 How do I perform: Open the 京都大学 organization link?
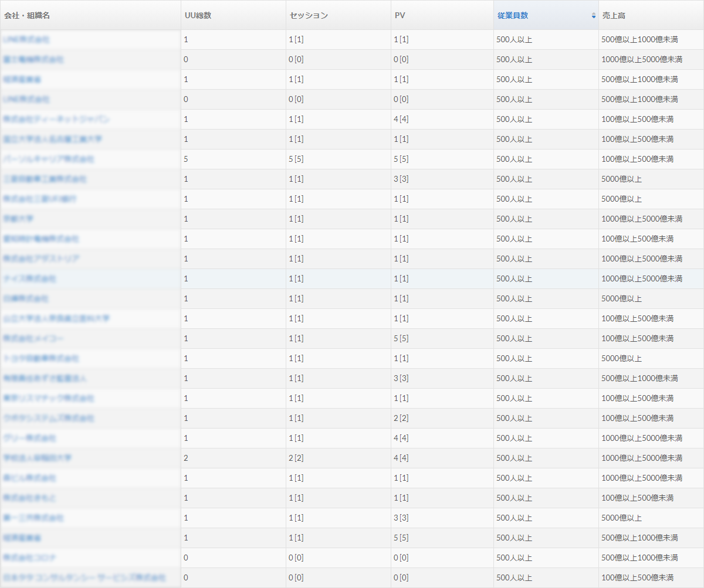point(19,219)
